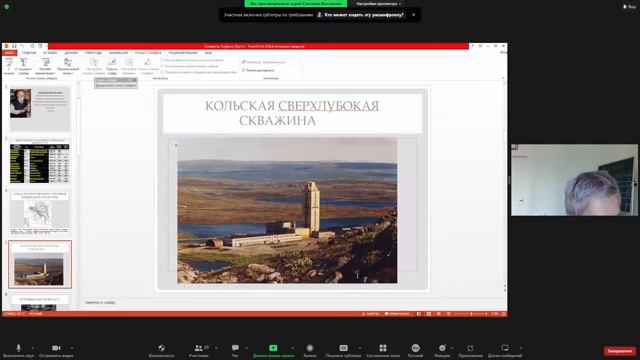Adjust zoom slider in PowerPoint status bar
Viewport: 640px width, 360px height.
471,314
